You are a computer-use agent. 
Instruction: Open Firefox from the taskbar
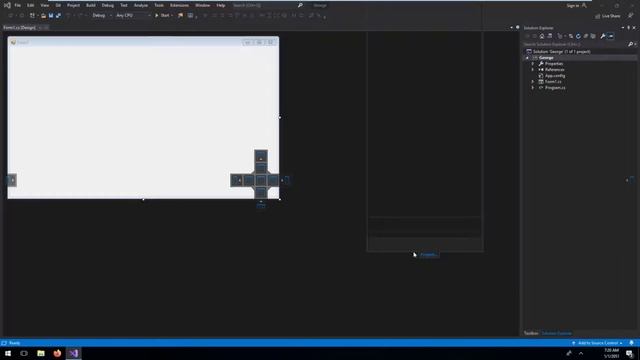(57, 353)
